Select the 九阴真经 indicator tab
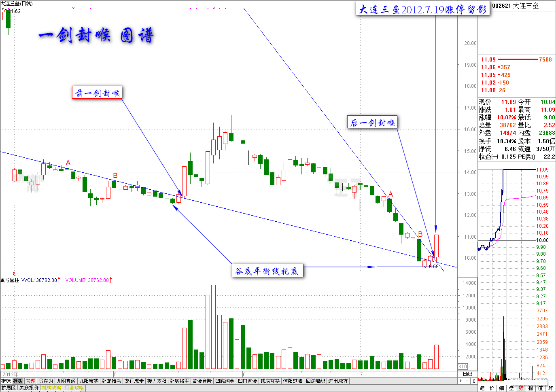The width and height of the screenshot is (556, 392). tap(66, 381)
